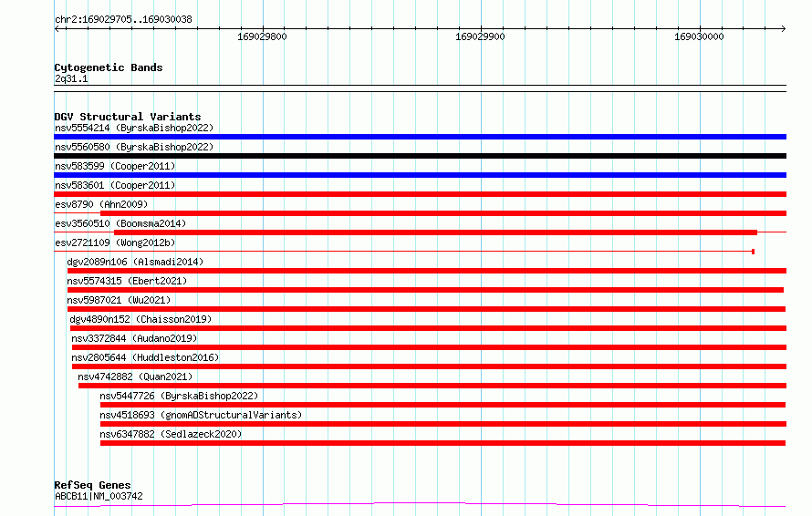Click the red bar under esv8790
Viewport: 812px width, 516px height.
click(x=443, y=213)
